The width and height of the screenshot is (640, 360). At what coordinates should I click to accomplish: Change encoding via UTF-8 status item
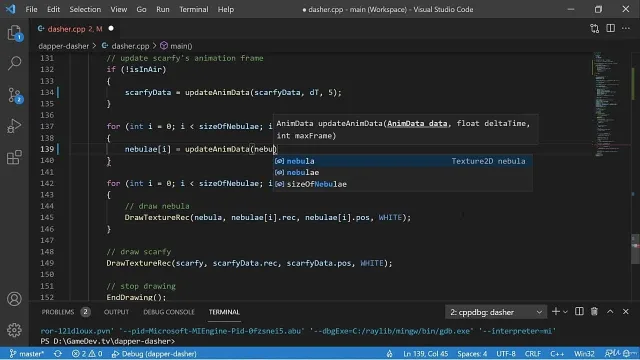coord(506,353)
